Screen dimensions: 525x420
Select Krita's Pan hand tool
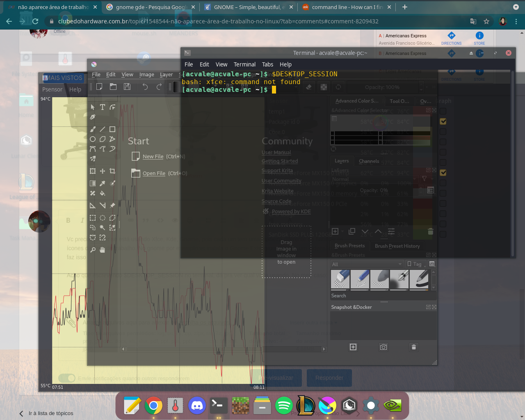[103, 250]
